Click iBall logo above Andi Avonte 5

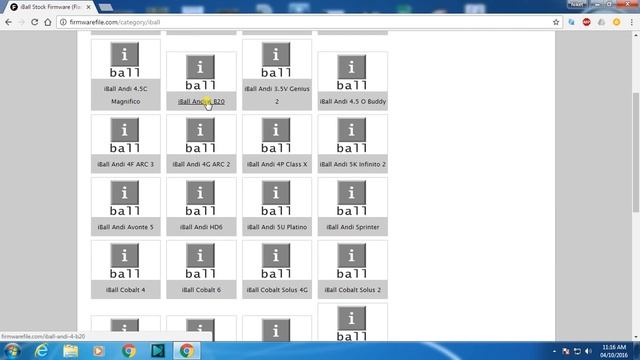pos(125,198)
